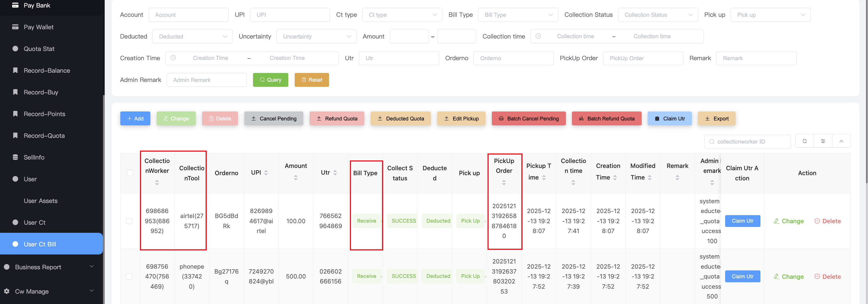
Task: Sort by the PickUp Order column arrows
Action: [504, 182]
